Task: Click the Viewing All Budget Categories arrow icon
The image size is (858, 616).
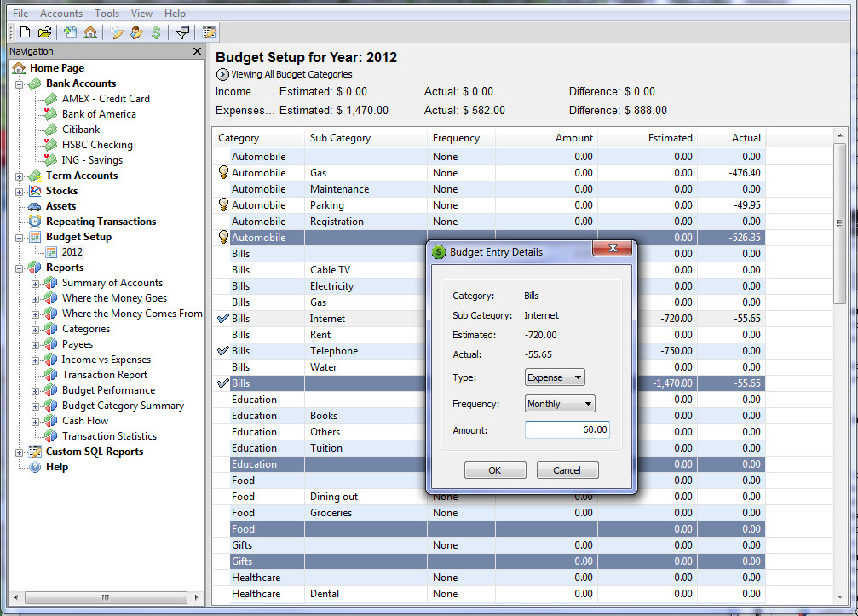Action: coord(222,74)
